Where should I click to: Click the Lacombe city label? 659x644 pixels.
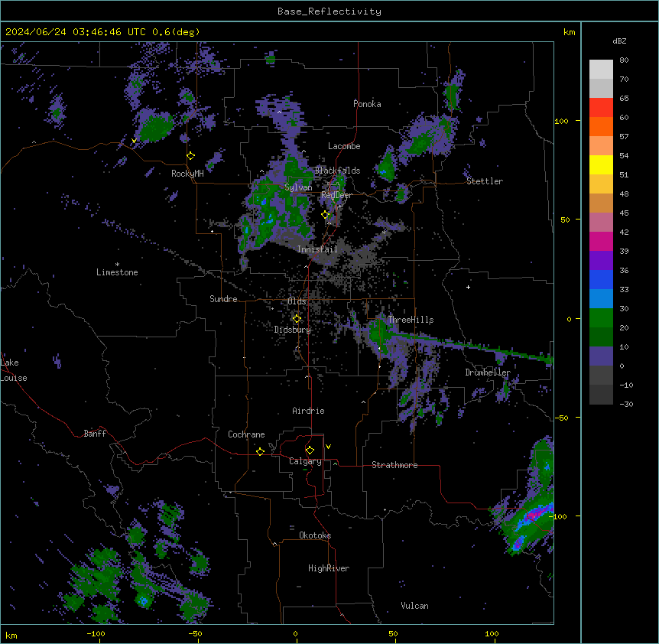coord(344,146)
